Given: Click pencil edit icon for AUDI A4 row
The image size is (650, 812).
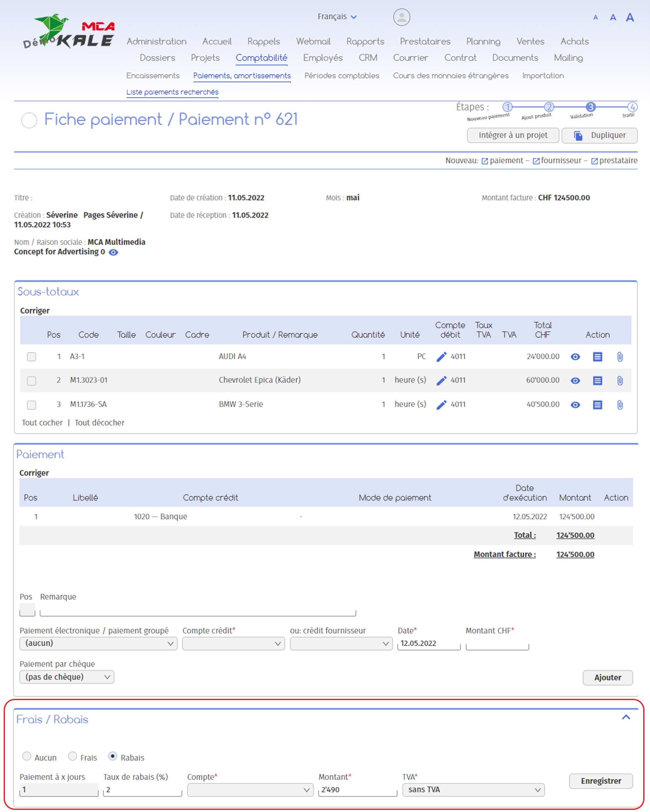Looking at the screenshot, I should tap(441, 356).
